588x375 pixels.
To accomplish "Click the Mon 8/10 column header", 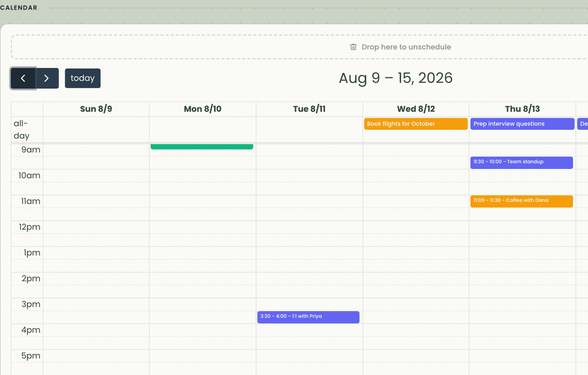I will [x=203, y=109].
